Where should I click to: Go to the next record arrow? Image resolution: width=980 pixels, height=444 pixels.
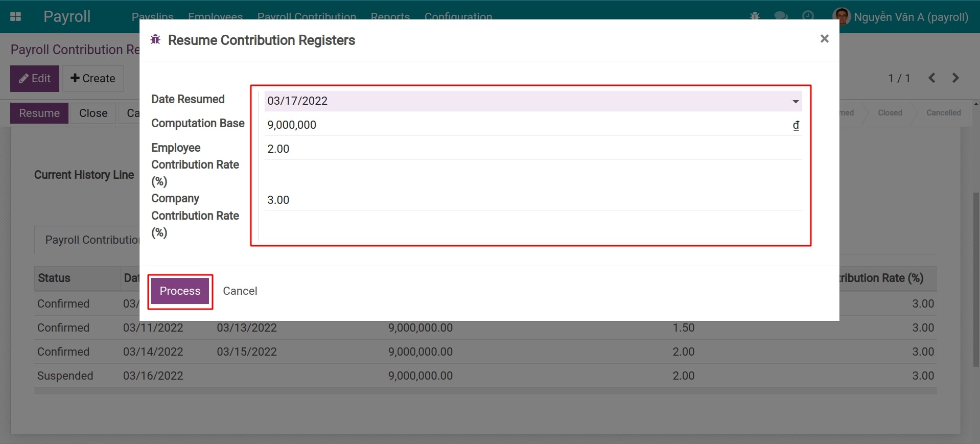955,78
